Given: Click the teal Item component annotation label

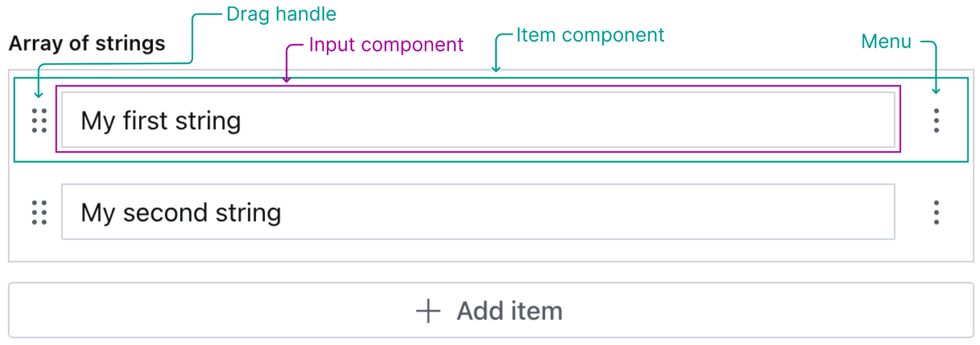Looking at the screenshot, I should pos(590,35).
